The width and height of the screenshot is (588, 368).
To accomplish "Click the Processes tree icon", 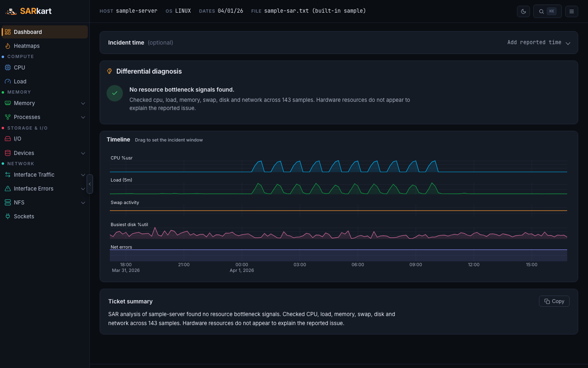I will point(8,117).
